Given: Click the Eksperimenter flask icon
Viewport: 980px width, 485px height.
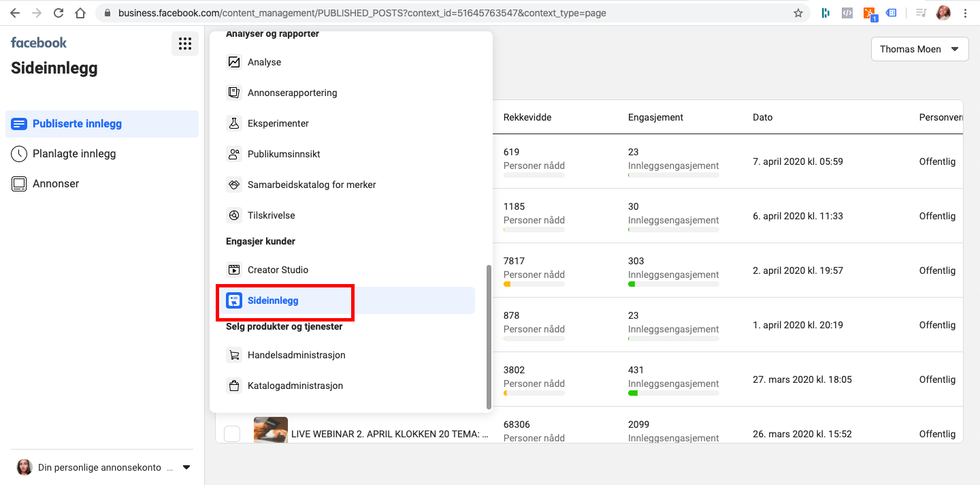Looking at the screenshot, I should click(234, 123).
